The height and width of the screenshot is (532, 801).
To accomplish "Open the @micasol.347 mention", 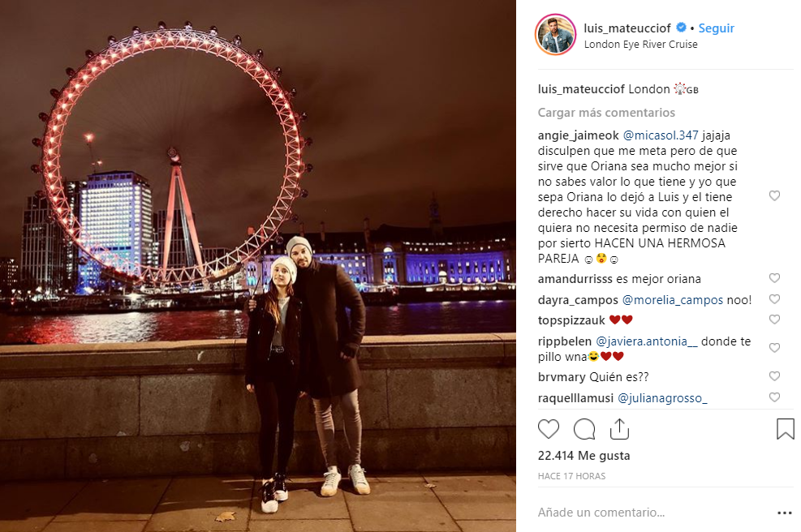I will [661, 135].
